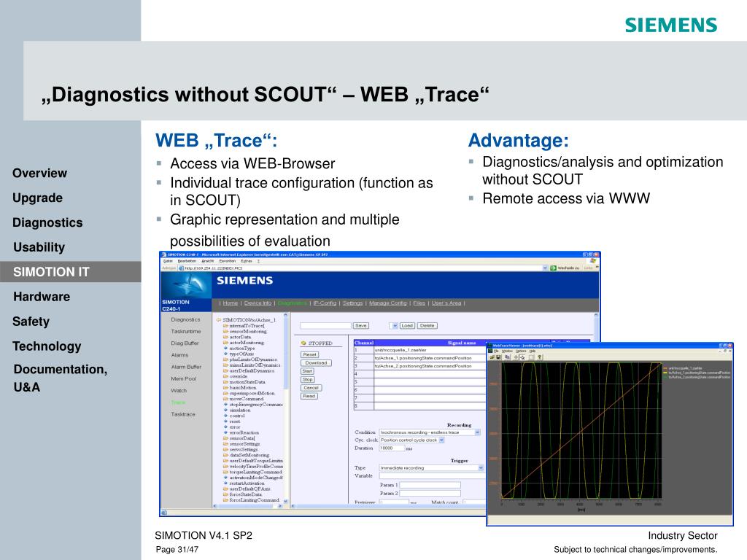
Task: Collapse SIMOTION/to/Achse_1 root tree node
Action: click(x=219, y=320)
